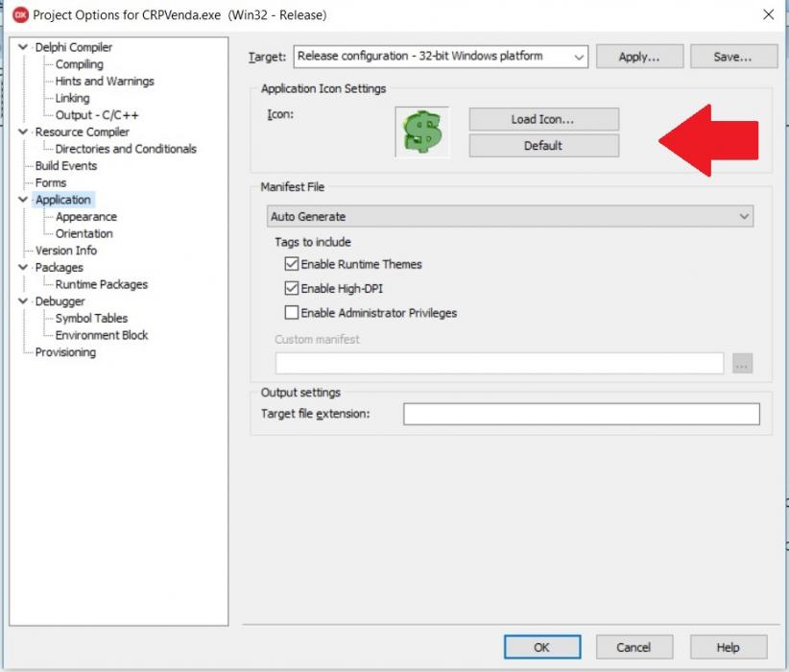The height and width of the screenshot is (672, 789).
Task: Select Debugger tree item label
Action: pos(60,301)
